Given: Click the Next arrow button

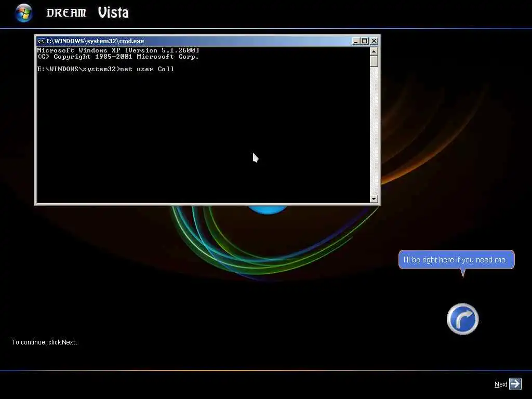Looking at the screenshot, I should (515, 384).
